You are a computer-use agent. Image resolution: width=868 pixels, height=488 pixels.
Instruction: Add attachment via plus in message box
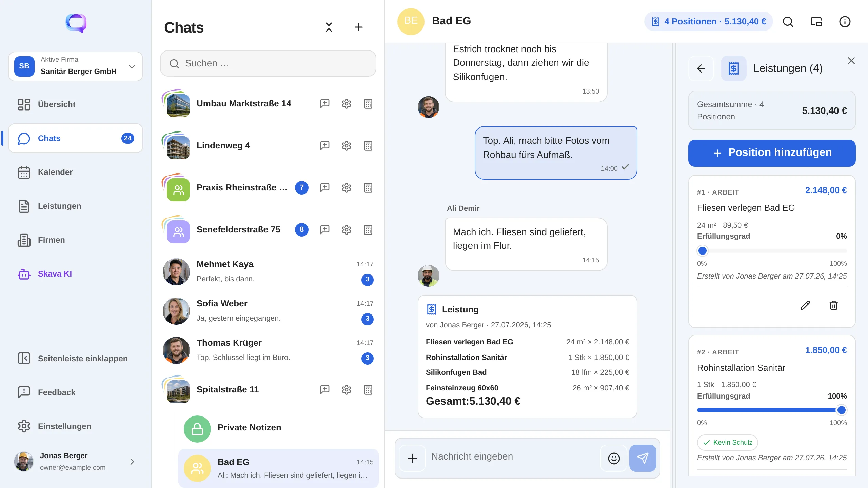(412, 458)
